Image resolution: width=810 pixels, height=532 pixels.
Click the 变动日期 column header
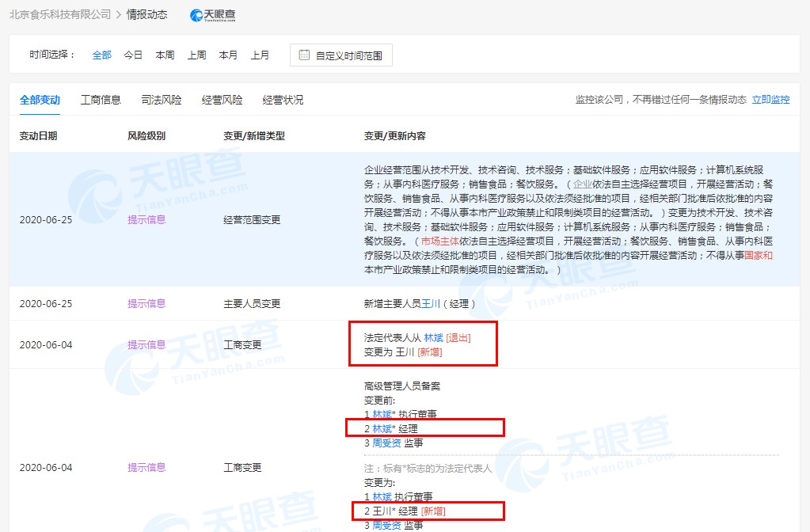pos(38,136)
